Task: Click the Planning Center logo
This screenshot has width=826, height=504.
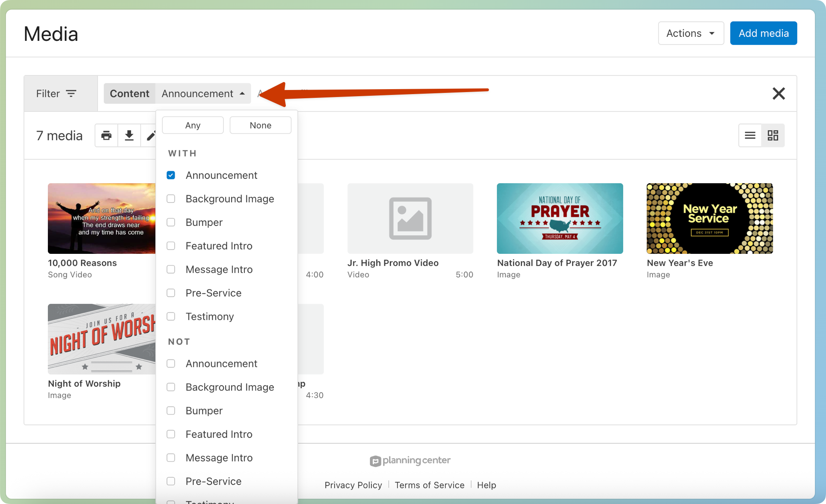Action: pyautogui.click(x=410, y=460)
